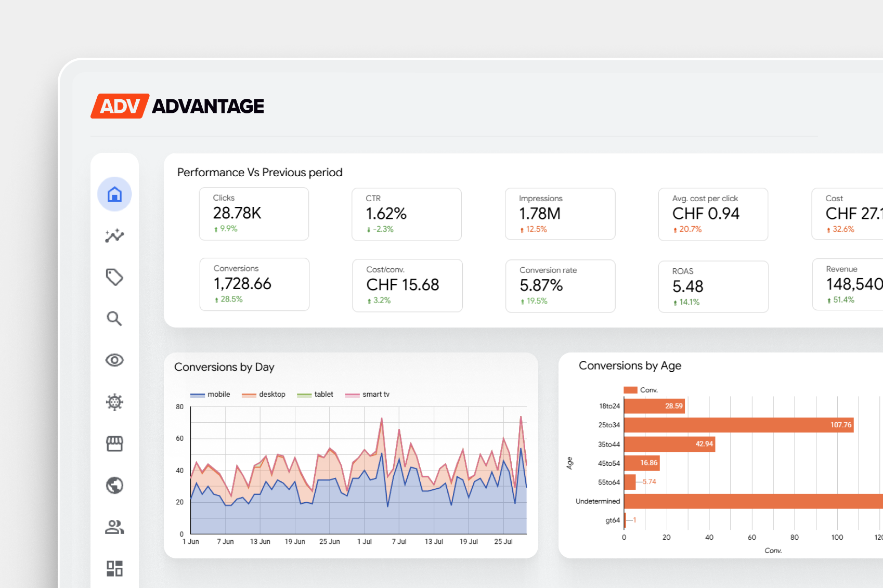The image size is (883, 588).
Task: Open the Clicks 28.78K scorecard
Action: click(x=254, y=214)
